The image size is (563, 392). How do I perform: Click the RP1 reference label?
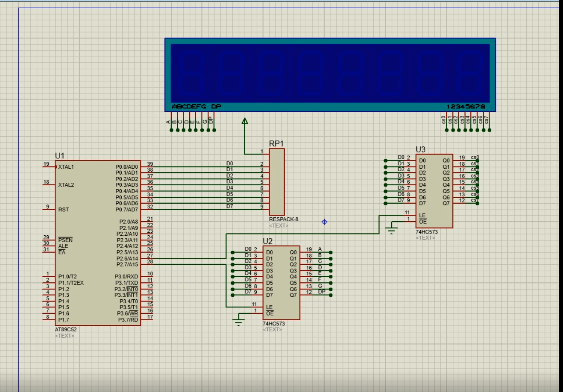pos(276,143)
